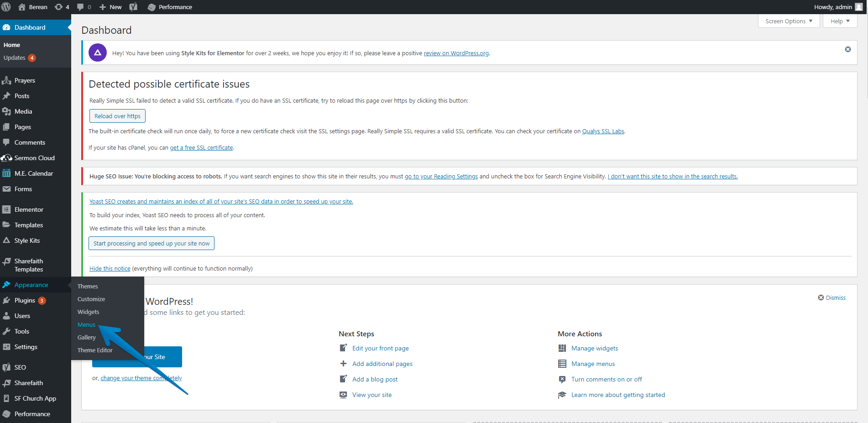Open the Yoast SEO icon in admin bar

[x=133, y=7]
